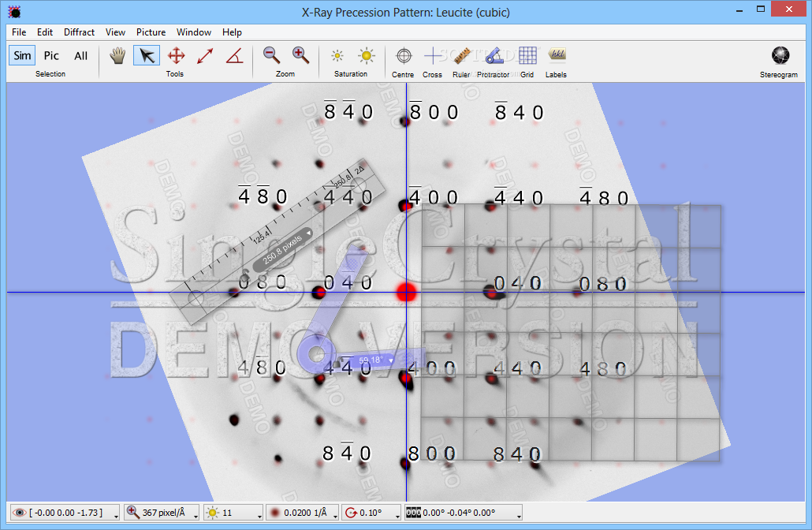Toggle the Cross hairs overlay
Viewport: 812px width, 530px height.
pyautogui.click(x=432, y=55)
